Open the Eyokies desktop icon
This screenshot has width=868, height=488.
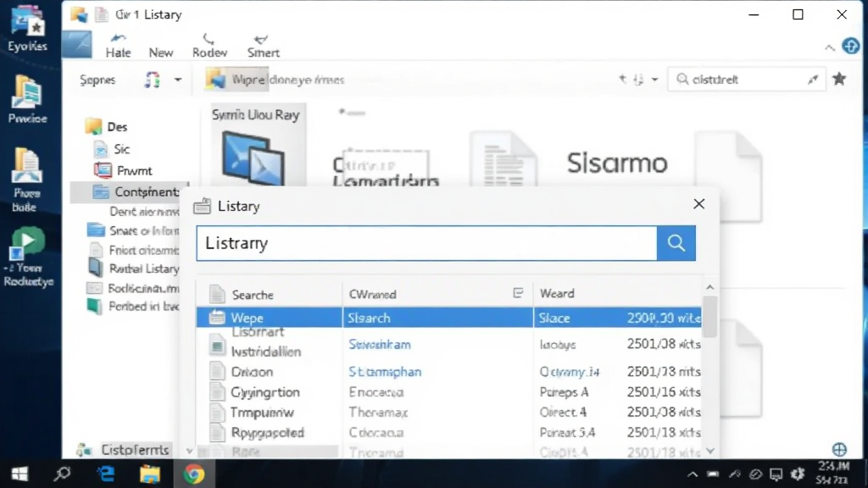[27, 29]
